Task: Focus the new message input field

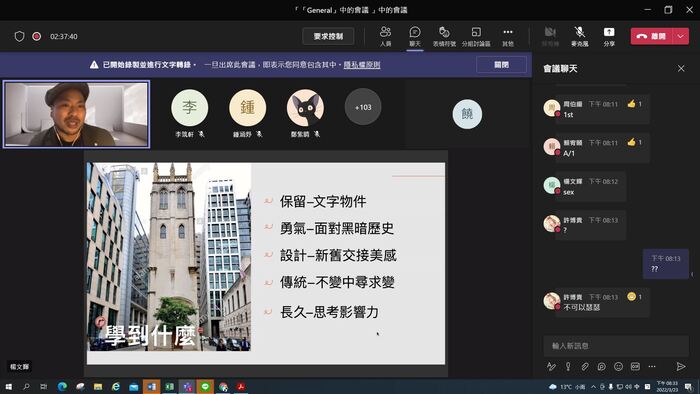Action: (x=616, y=345)
